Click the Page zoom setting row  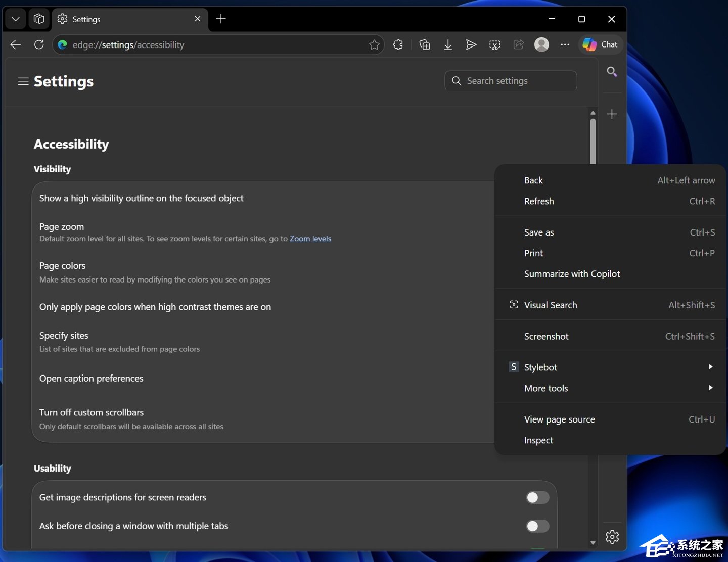point(263,232)
